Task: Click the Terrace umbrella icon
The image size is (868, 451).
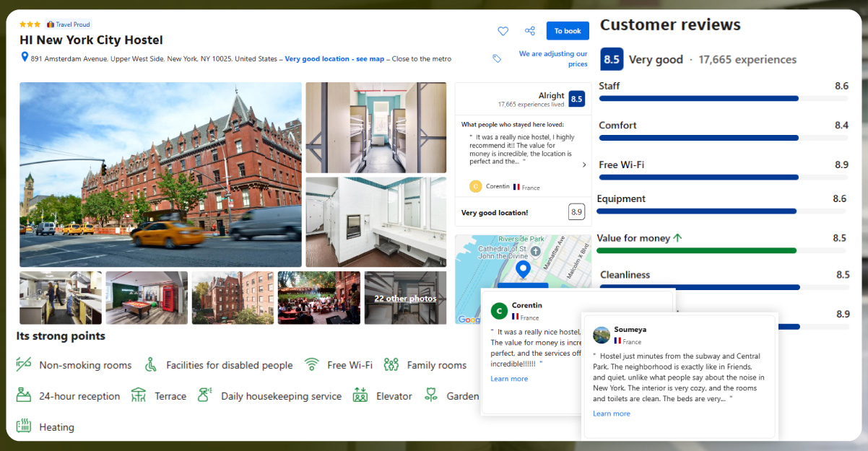Action: 139,395
